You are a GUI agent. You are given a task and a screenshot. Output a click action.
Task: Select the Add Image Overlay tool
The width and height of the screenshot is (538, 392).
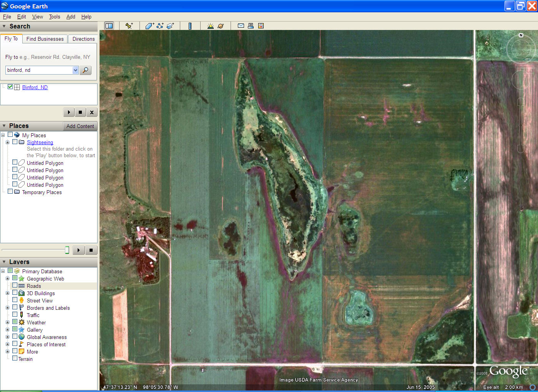pos(170,26)
